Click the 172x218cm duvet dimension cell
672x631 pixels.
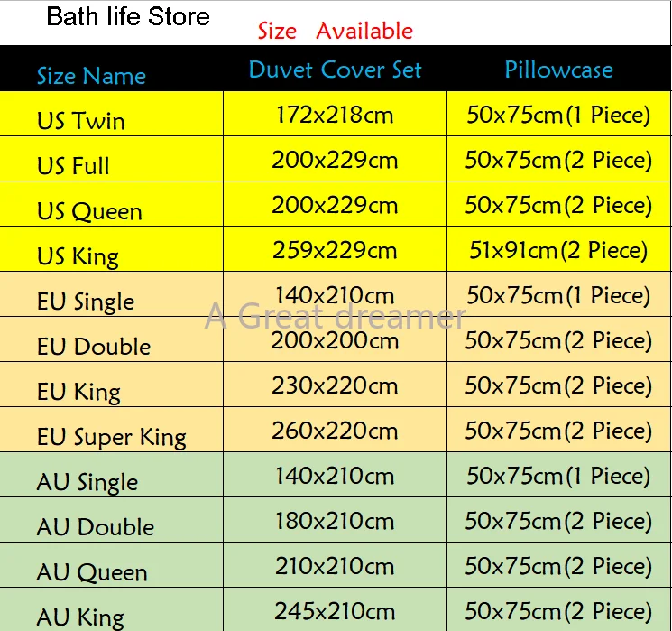[x=335, y=115]
